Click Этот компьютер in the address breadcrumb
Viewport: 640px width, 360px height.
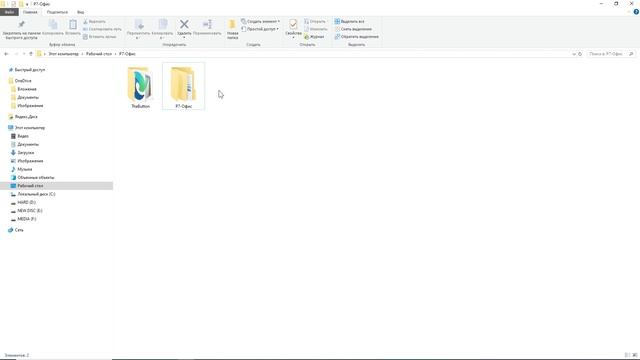point(63,54)
